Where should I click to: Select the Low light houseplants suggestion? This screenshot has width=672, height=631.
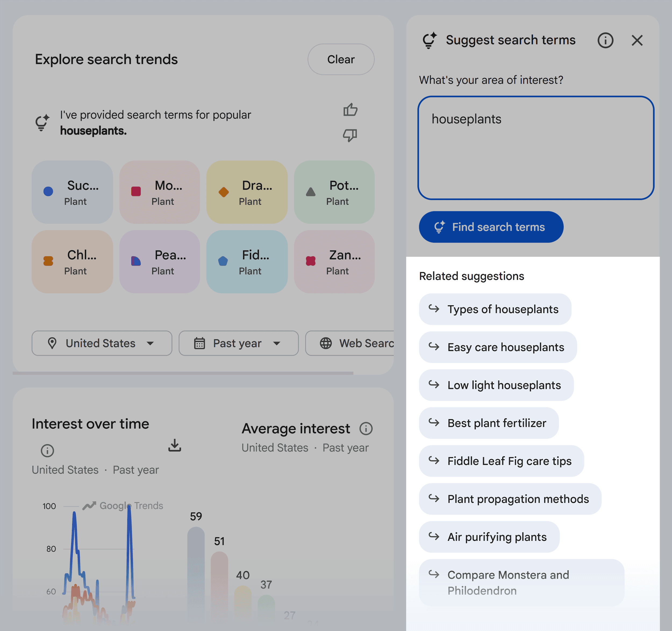pyautogui.click(x=496, y=385)
